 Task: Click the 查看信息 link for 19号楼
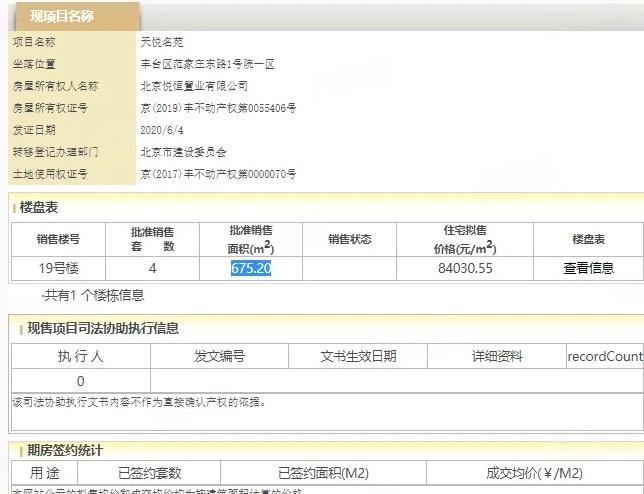point(588,268)
